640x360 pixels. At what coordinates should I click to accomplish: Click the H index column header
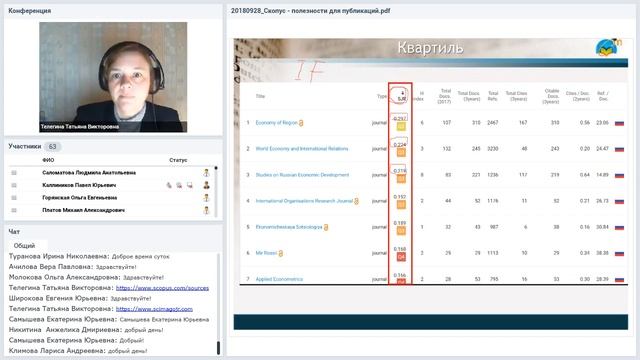pyautogui.click(x=419, y=96)
